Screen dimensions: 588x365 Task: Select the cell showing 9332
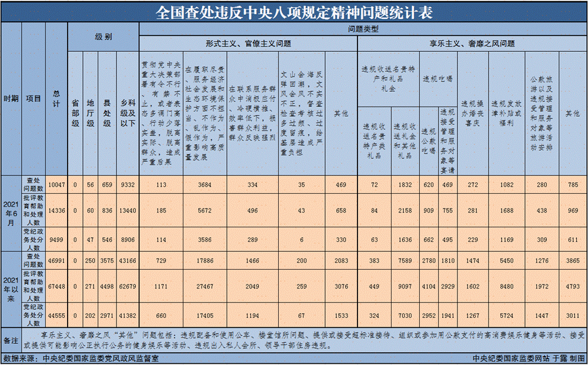(x=128, y=185)
